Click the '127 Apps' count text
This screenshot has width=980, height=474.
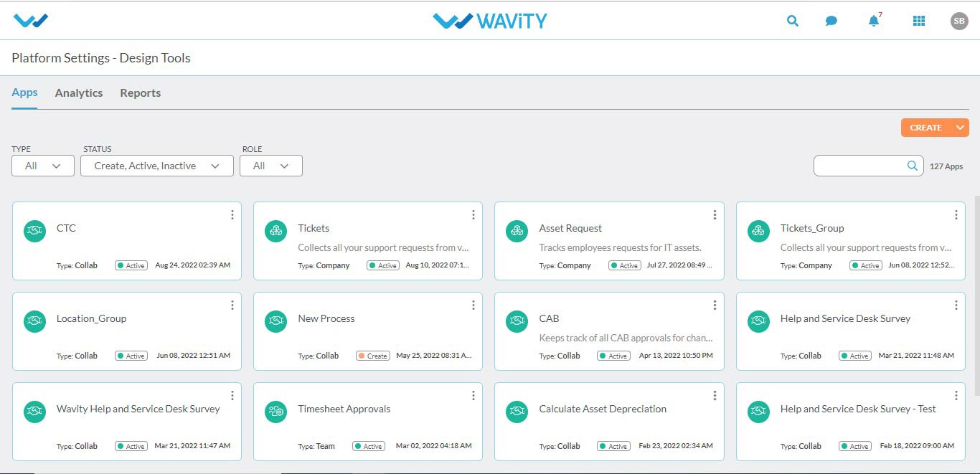[946, 166]
